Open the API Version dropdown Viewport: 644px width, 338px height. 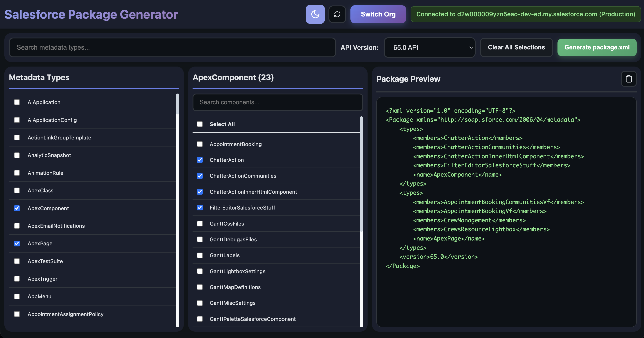coord(429,47)
